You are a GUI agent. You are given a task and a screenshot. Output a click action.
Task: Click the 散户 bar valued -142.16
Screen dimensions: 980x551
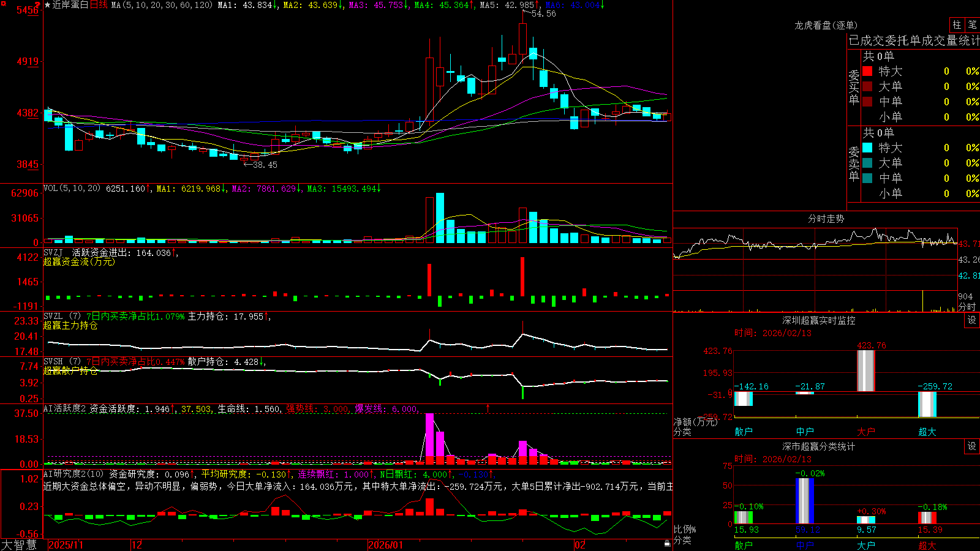coord(744,399)
